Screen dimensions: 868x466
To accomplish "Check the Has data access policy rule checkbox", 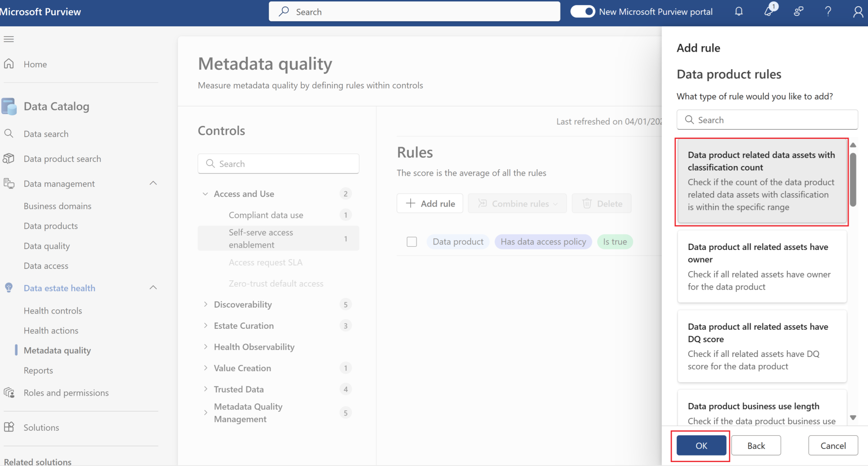I will pos(411,242).
